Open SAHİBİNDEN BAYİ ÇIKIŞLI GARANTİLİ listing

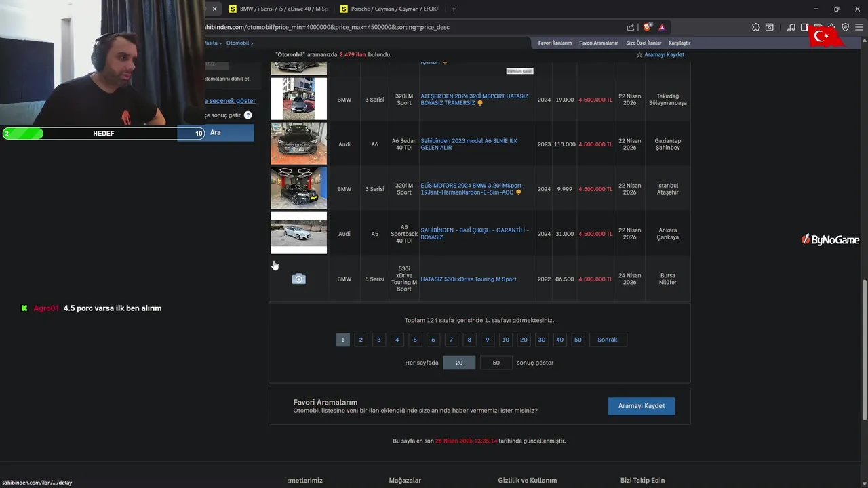point(474,234)
